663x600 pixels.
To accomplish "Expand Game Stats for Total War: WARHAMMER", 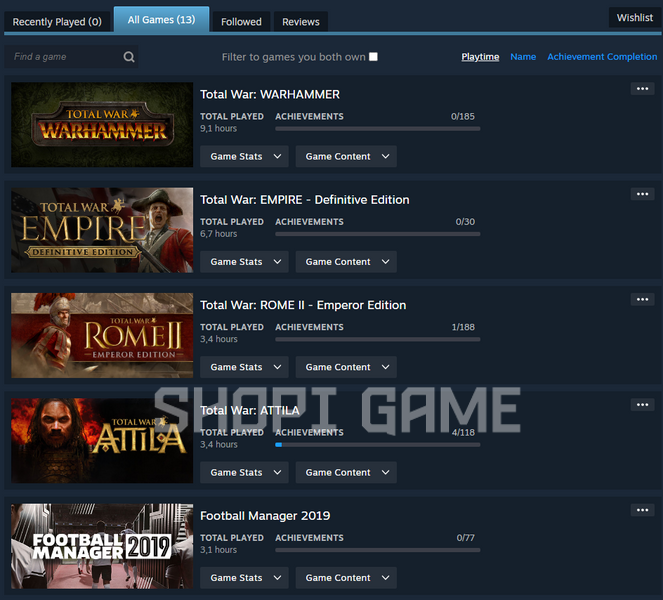I will (x=244, y=156).
